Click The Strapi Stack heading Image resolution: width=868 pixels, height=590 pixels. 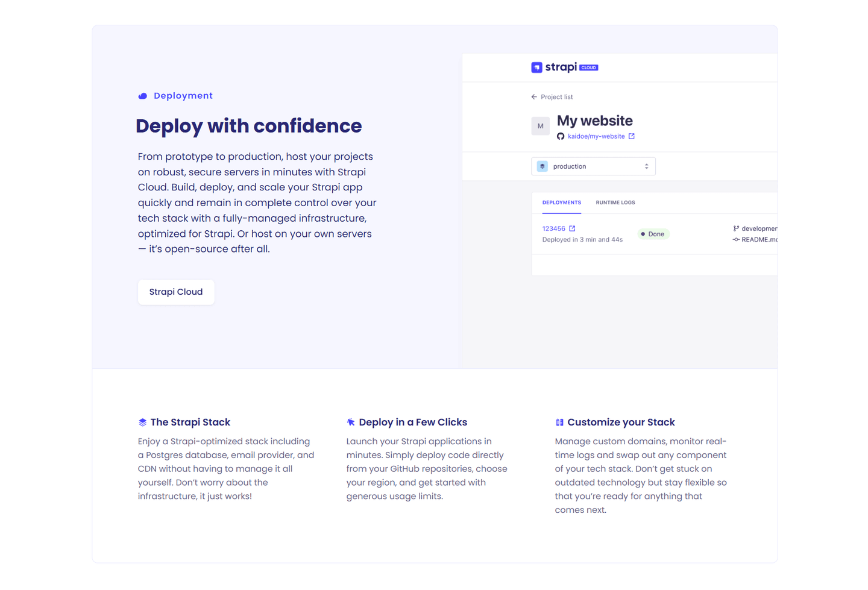point(190,422)
